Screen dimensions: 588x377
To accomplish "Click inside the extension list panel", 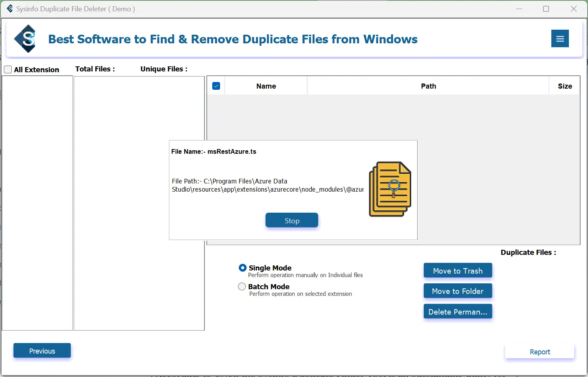I will coord(37,203).
